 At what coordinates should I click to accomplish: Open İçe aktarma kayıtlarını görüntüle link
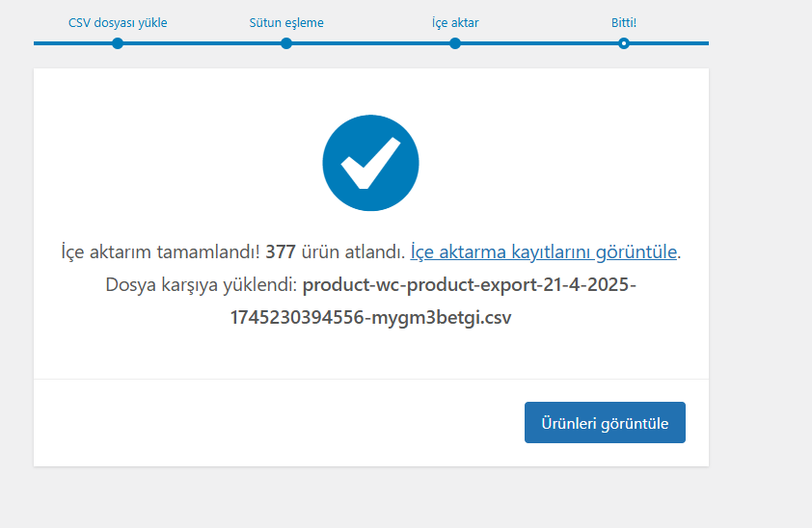pyautogui.click(x=544, y=252)
